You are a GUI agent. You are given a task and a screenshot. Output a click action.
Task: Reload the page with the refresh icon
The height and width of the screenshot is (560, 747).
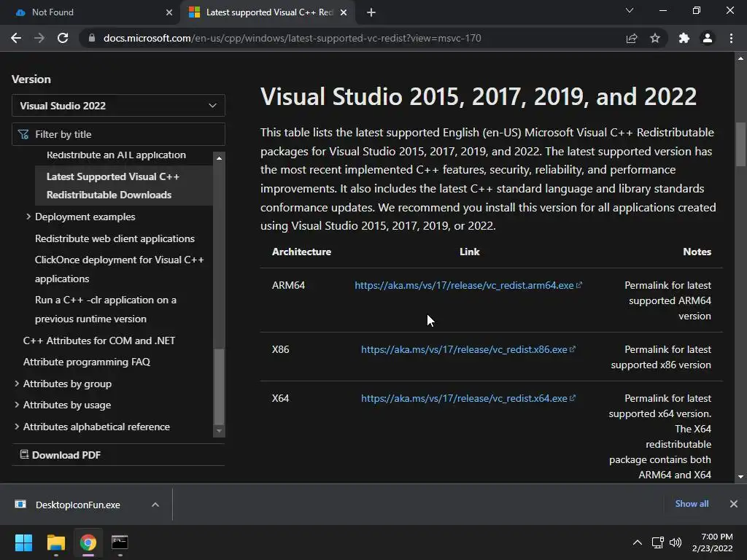tap(63, 38)
